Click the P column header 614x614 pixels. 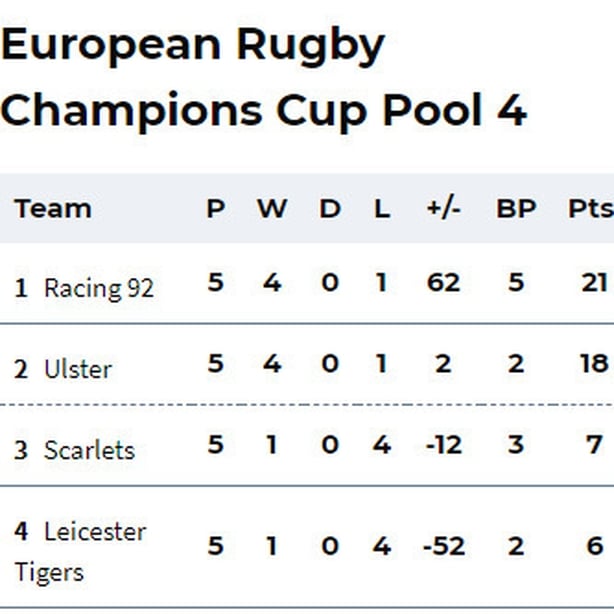[216, 208]
